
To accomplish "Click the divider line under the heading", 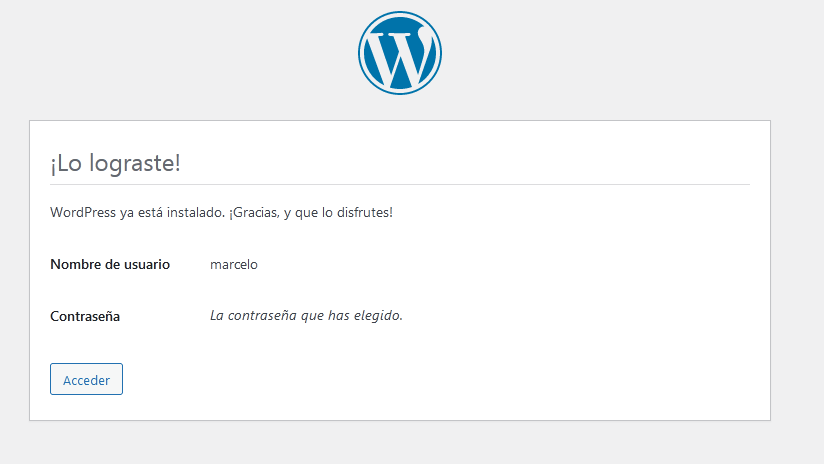I will coord(400,184).
